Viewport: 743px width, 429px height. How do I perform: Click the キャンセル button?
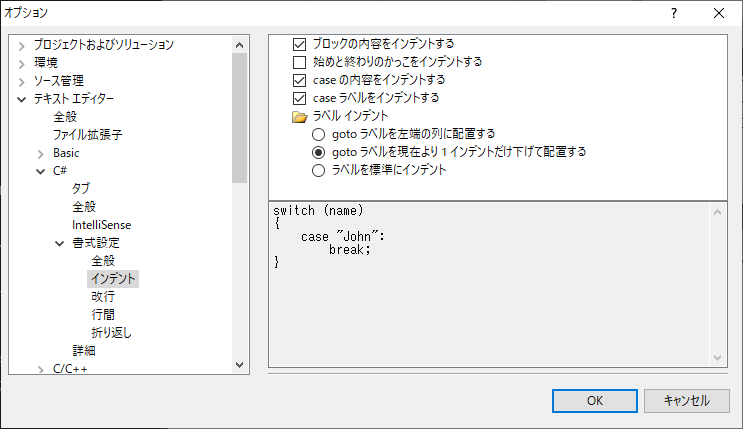pyautogui.click(x=686, y=400)
